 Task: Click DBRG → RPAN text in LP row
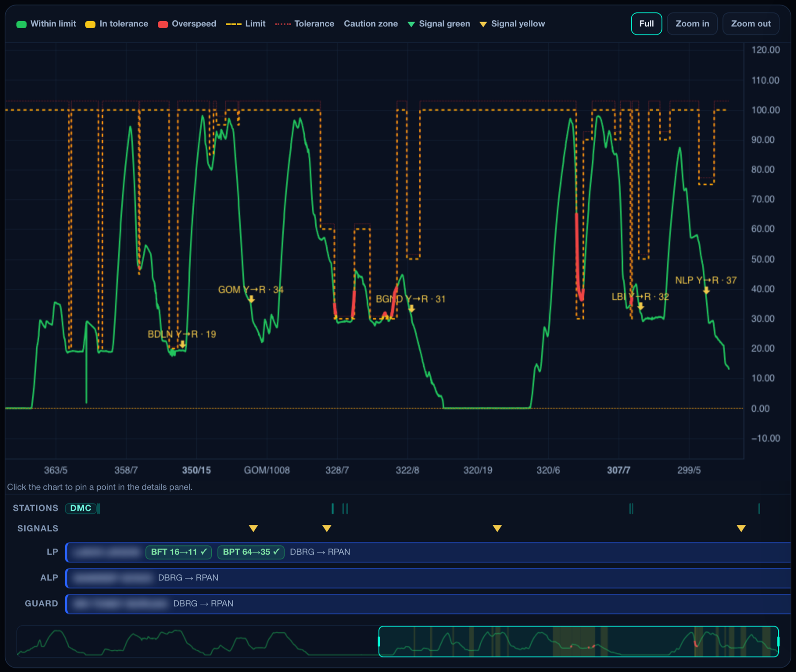click(x=320, y=552)
